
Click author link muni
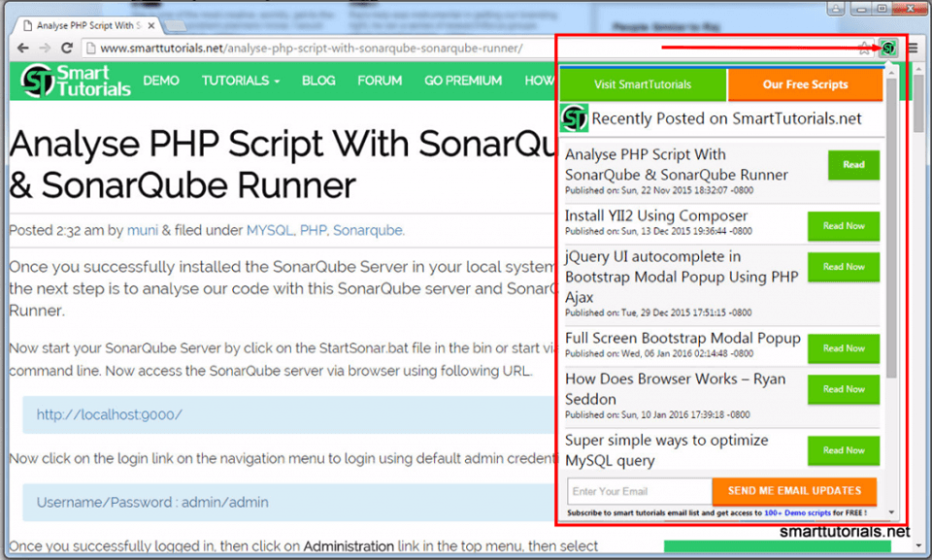pyautogui.click(x=143, y=230)
